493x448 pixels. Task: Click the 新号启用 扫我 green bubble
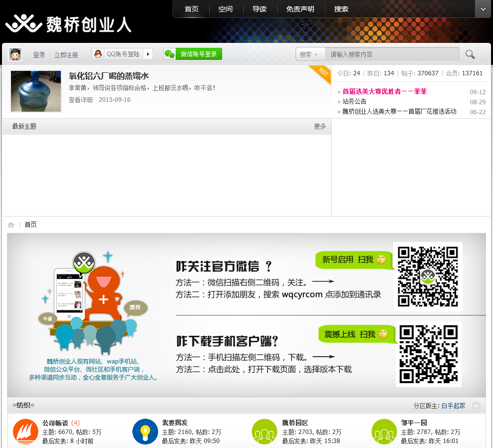click(x=354, y=260)
